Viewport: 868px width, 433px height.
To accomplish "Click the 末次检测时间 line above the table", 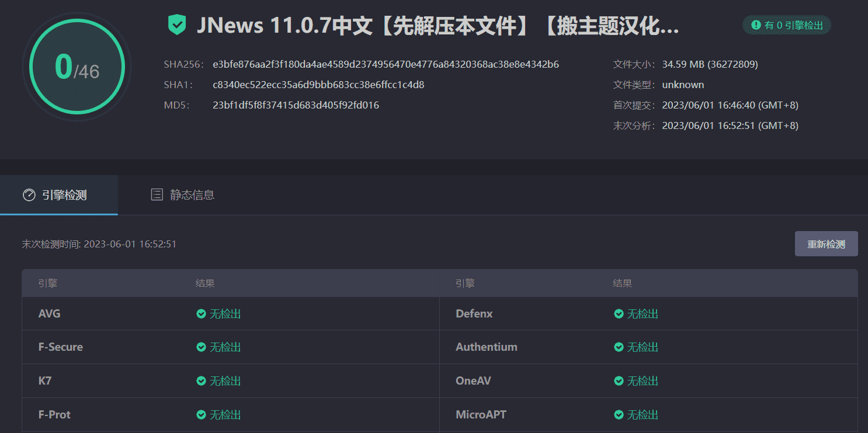I will [99, 244].
